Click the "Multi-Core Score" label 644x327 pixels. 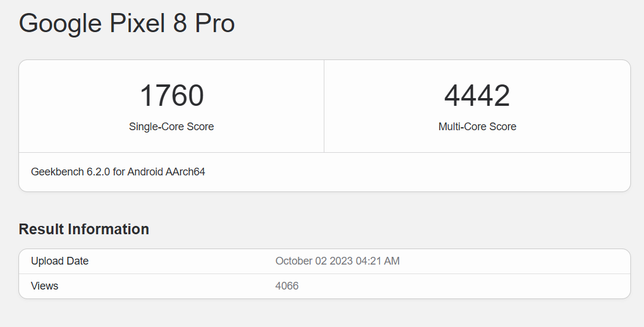[477, 127]
